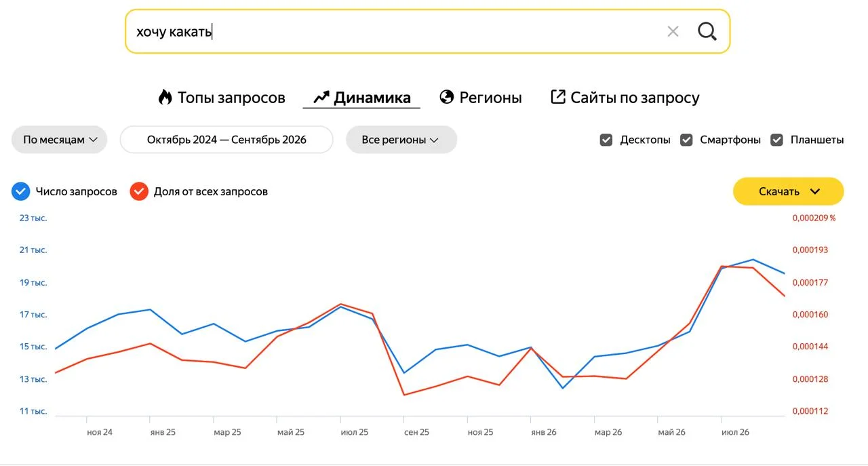Open the Регионы tab
Image resolution: width=868 pixels, height=466 pixels.
(x=481, y=98)
